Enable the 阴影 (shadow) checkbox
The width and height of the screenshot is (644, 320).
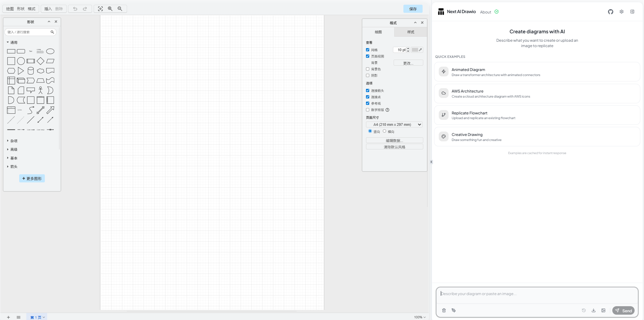click(367, 75)
